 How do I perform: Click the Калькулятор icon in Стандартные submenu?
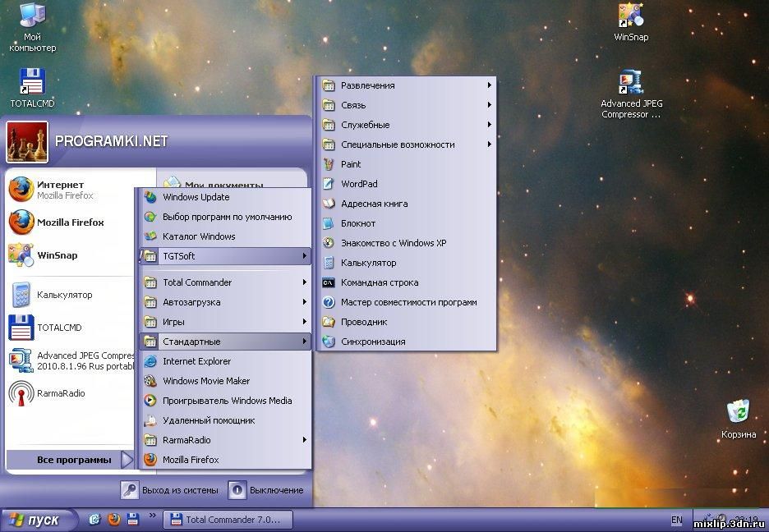[x=328, y=263]
